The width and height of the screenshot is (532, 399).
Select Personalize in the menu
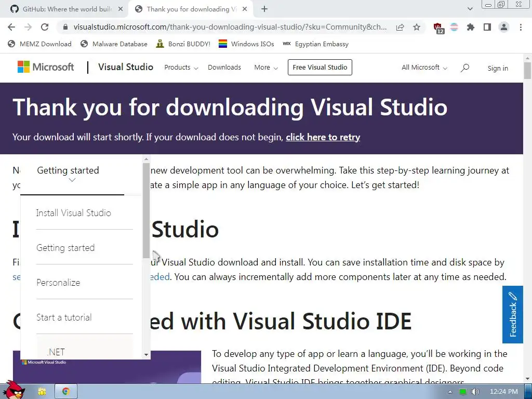tap(58, 283)
